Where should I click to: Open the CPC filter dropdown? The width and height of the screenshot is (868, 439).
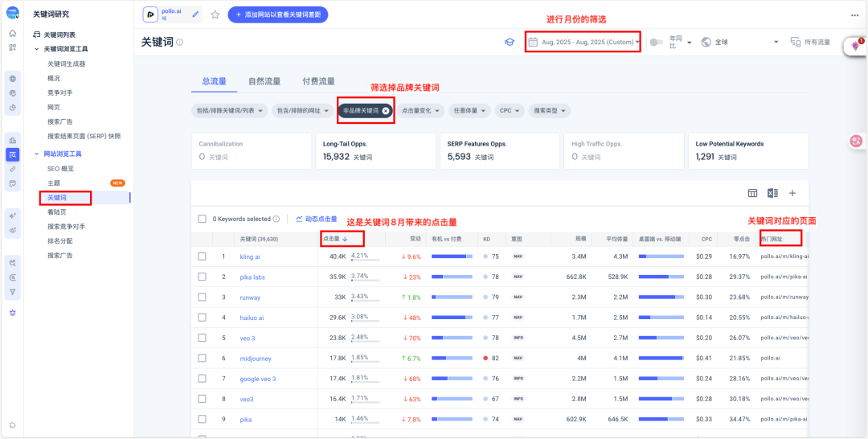510,111
